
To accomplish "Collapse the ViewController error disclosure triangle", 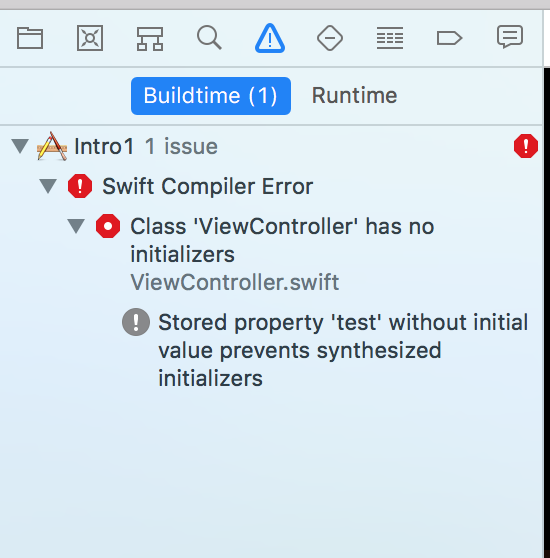I will [x=76, y=226].
